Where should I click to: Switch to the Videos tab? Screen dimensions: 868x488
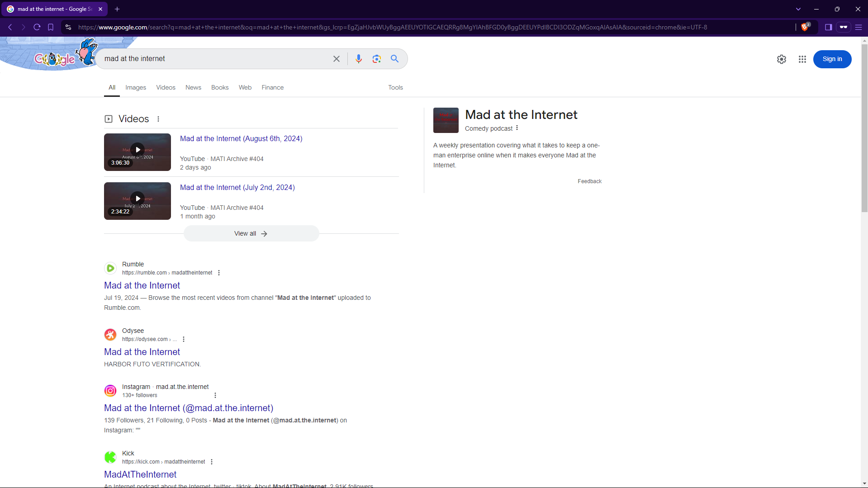(x=166, y=87)
